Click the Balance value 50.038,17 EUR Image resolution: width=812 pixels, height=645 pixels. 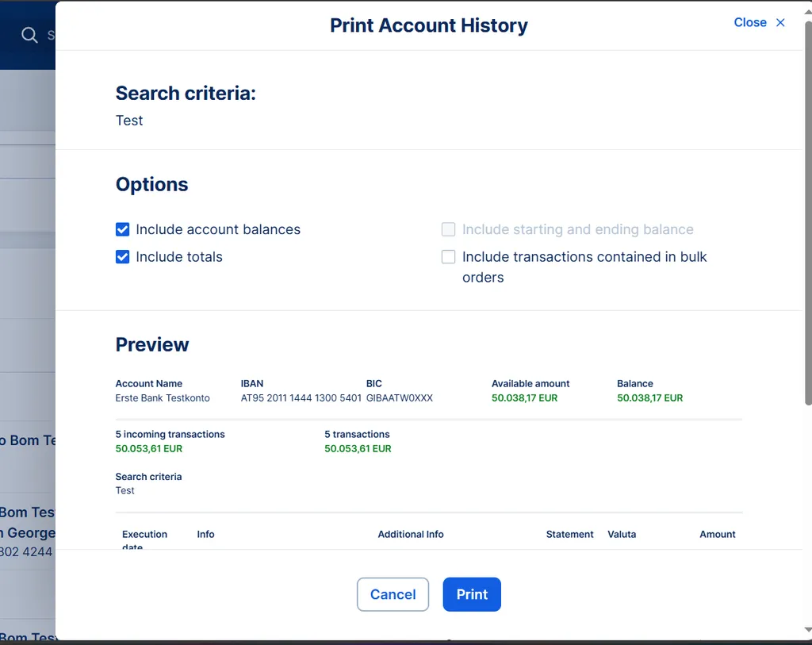(650, 398)
